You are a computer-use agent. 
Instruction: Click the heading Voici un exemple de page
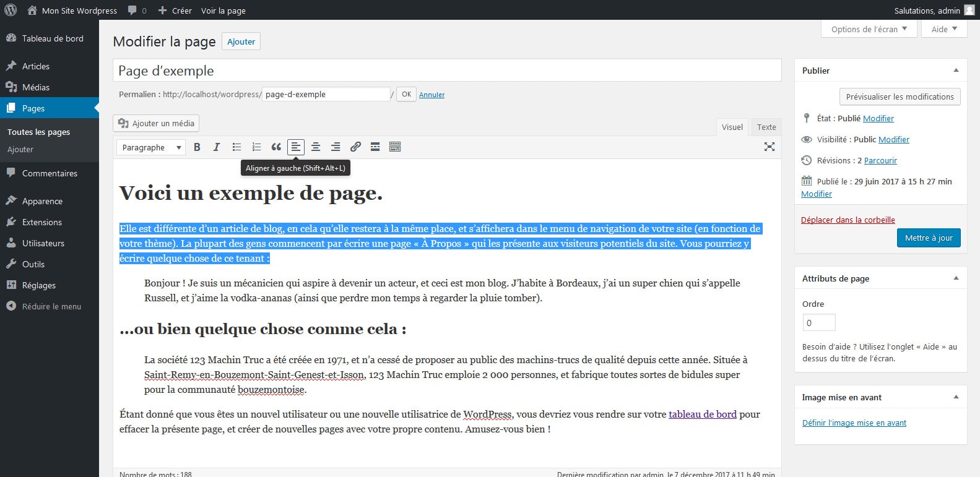pyautogui.click(x=251, y=193)
